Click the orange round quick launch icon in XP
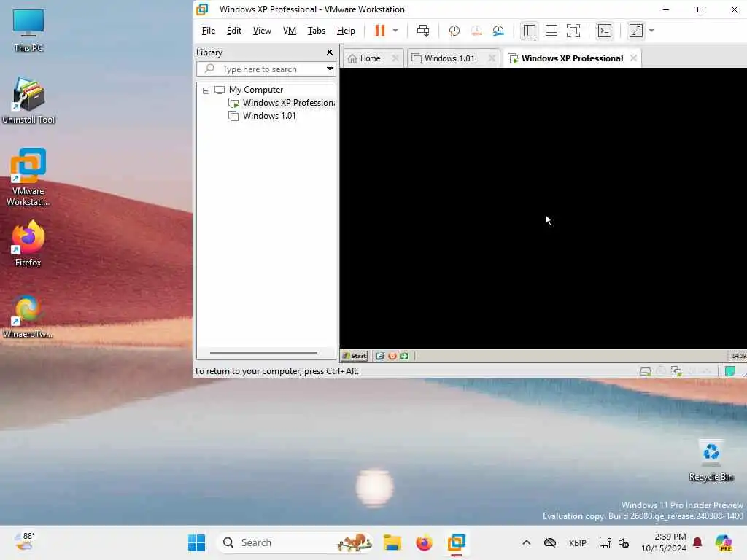The height and width of the screenshot is (560, 747). coord(392,356)
